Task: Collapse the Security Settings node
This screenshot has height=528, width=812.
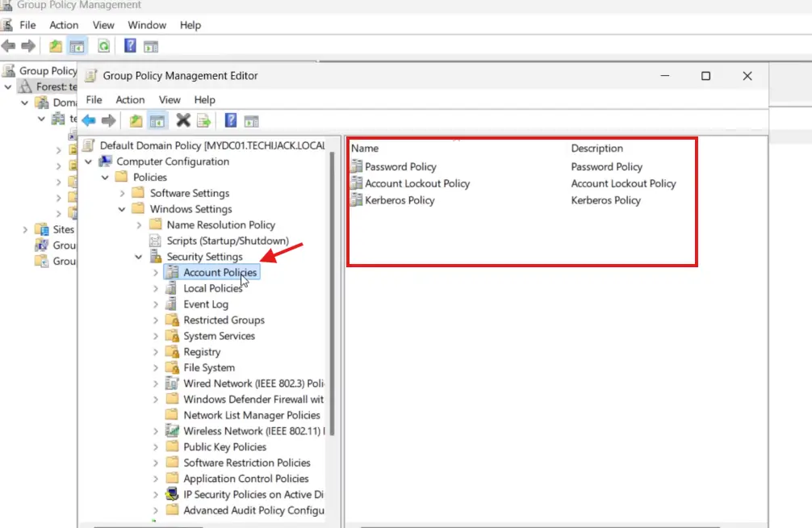Action: point(140,257)
